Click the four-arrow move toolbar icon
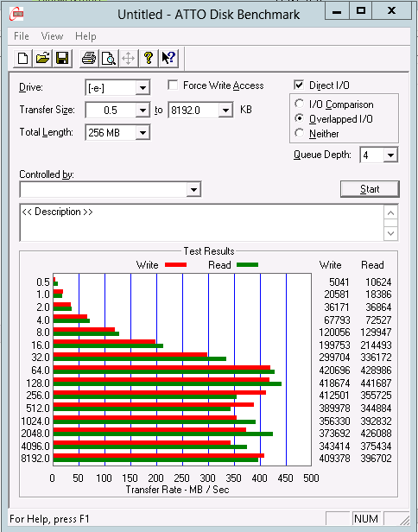Image resolution: width=418 pixels, height=532 pixels. 128,58
